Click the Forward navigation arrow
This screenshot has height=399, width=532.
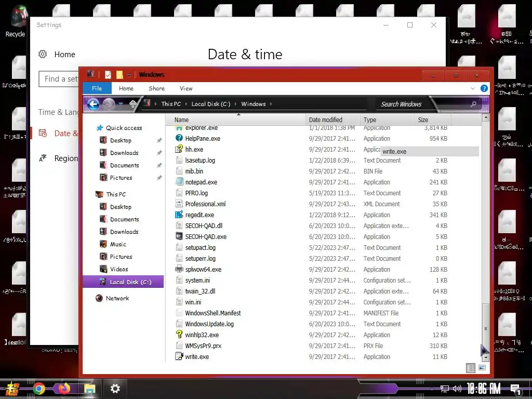[109, 104]
